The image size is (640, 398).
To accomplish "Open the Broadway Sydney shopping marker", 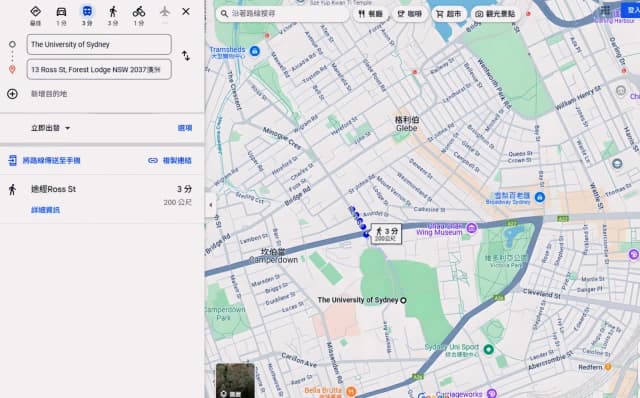I will click(540, 198).
